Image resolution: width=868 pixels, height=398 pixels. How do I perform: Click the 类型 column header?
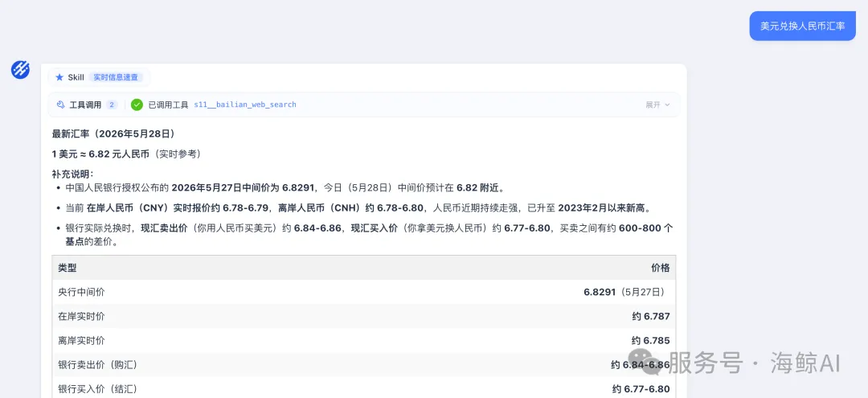[68, 268]
